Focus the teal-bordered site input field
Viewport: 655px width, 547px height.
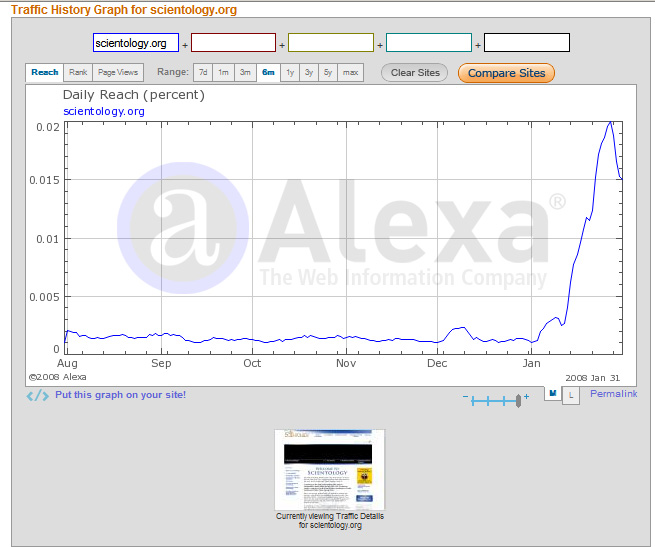(429, 43)
